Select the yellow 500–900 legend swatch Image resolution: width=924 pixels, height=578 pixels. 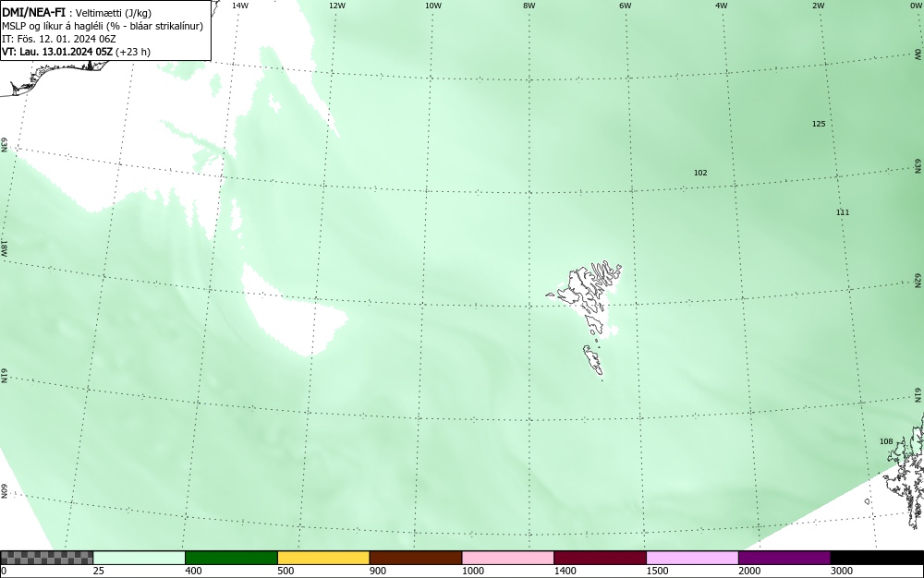pos(323,558)
